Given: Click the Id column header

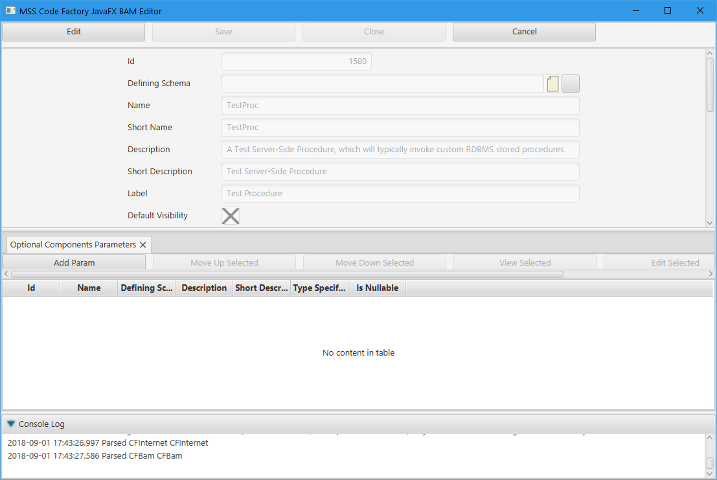Looking at the screenshot, I should tap(31, 288).
